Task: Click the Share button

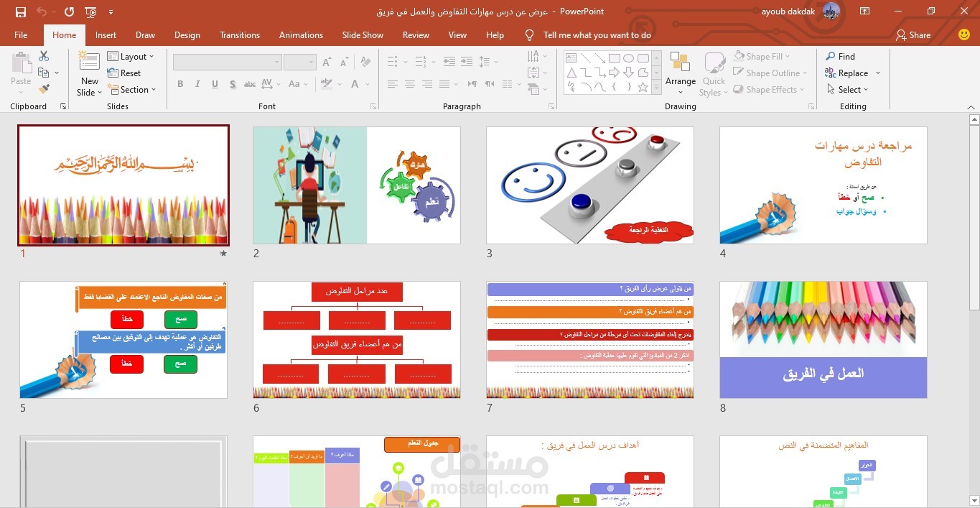Action: click(x=913, y=34)
